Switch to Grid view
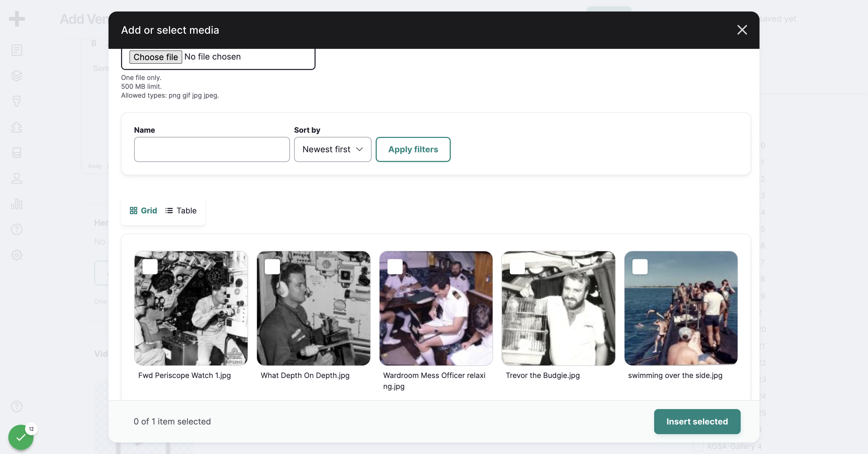 [144, 211]
